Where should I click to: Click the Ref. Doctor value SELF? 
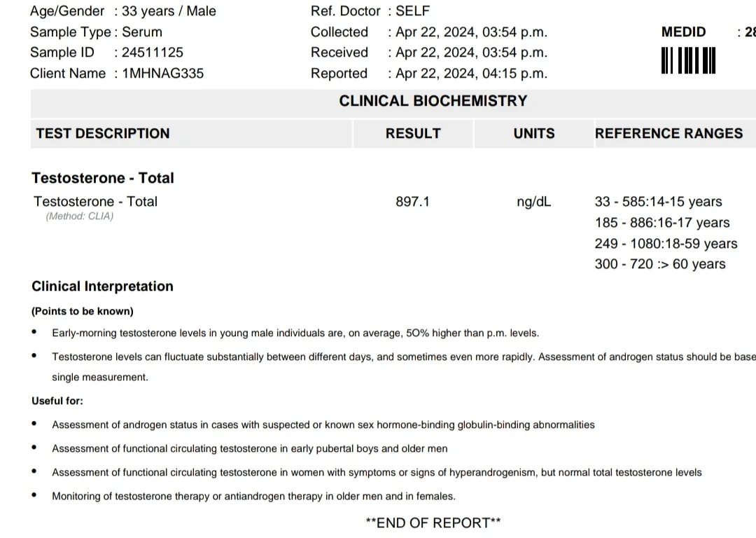[413, 11]
